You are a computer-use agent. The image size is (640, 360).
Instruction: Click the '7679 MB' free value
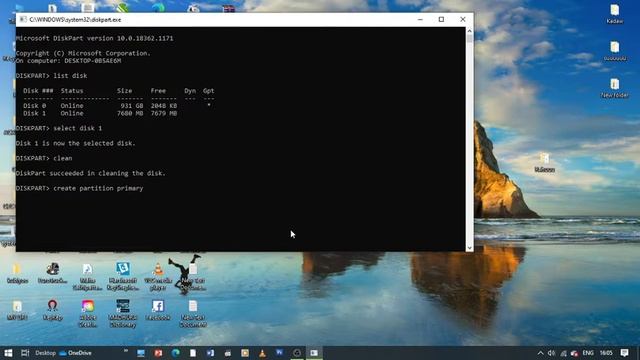coord(164,113)
